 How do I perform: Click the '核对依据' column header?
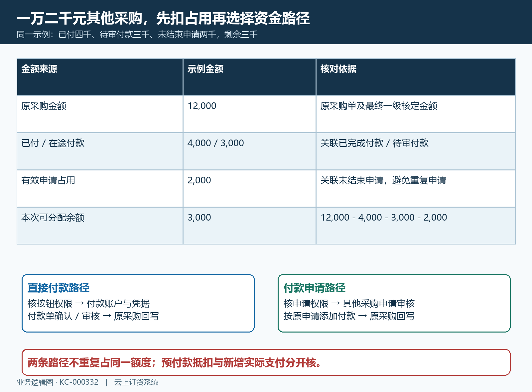coord(416,77)
